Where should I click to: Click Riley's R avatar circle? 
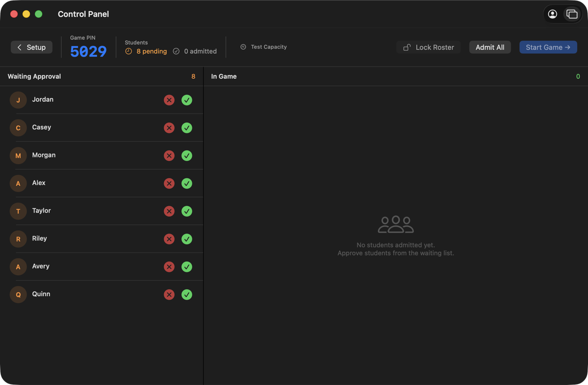tap(18, 239)
